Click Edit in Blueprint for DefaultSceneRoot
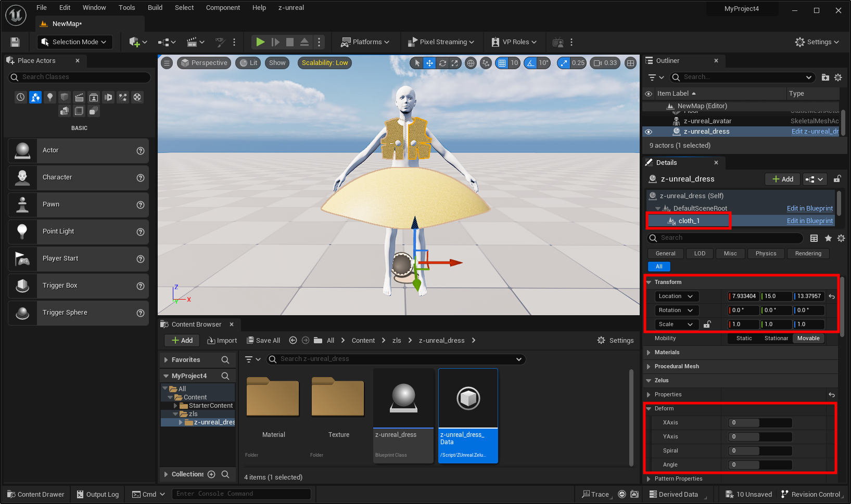Image resolution: width=851 pixels, height=504 pixels. click(809, 209)
